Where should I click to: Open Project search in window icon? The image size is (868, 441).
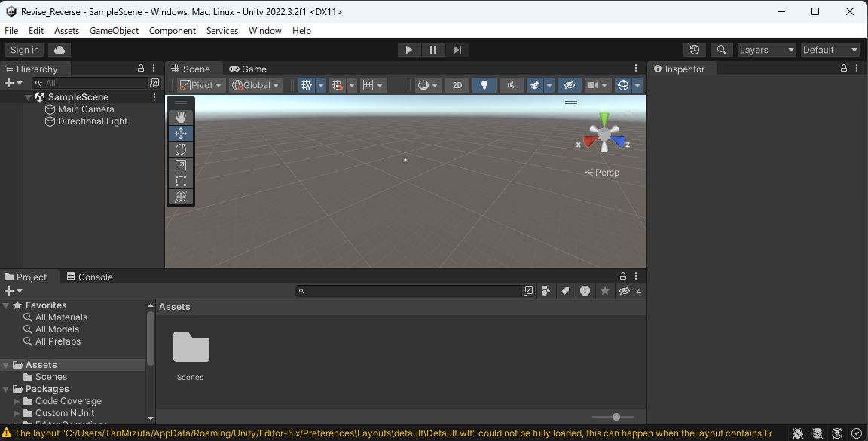(x=528, y=291)
